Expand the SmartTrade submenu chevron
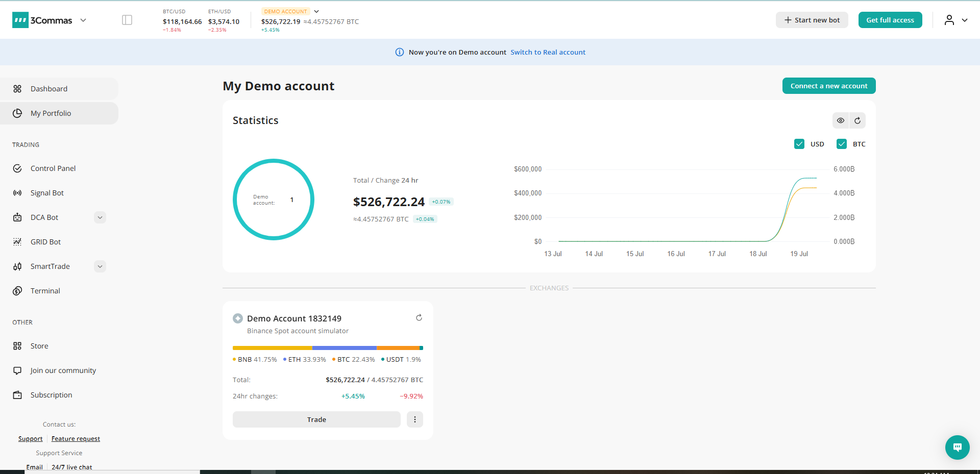 (x=100, y=266)
